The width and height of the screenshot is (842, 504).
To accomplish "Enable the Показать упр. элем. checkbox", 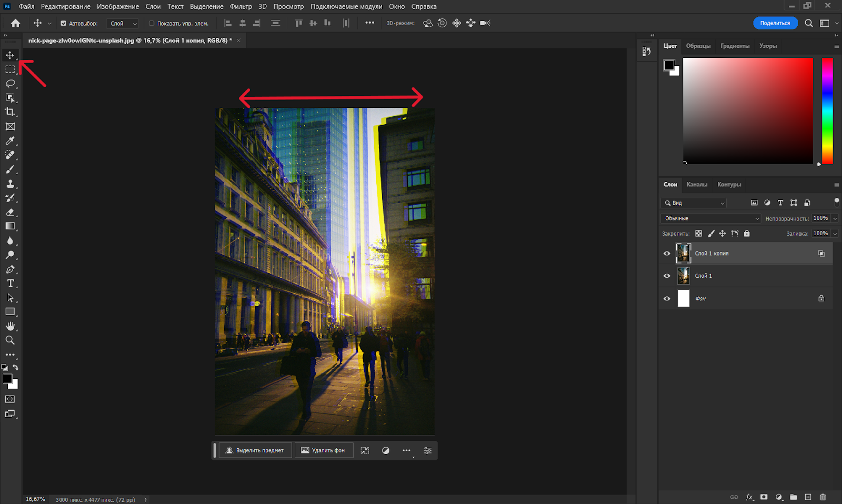I will click(152, 23).
